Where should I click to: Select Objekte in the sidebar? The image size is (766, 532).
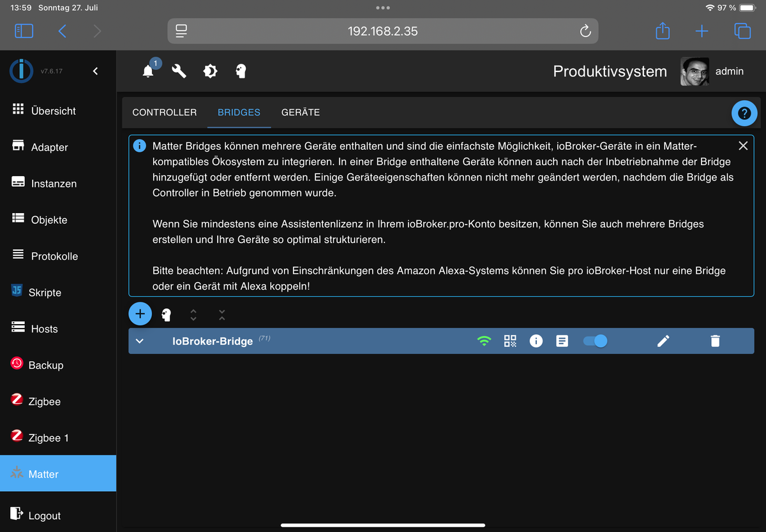(x=58, y=219)
